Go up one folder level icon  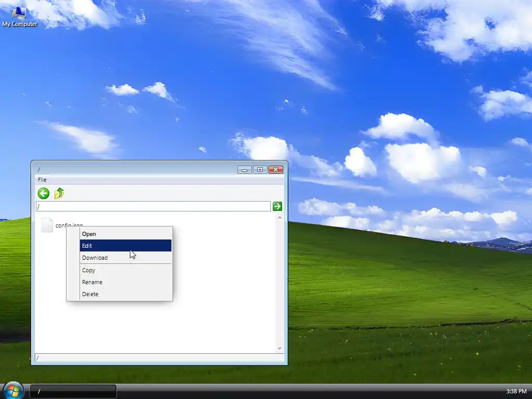coord(59,193)
